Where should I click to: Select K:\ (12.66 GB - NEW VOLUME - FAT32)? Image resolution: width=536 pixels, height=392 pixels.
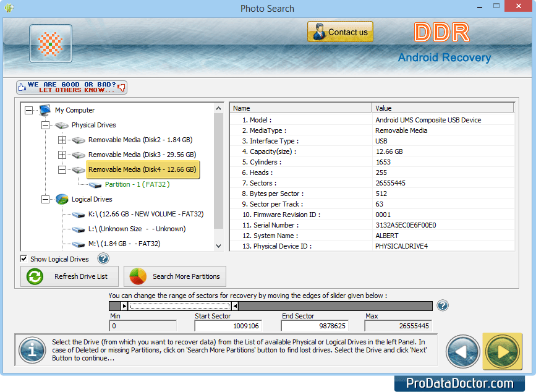tap(146, 214)
